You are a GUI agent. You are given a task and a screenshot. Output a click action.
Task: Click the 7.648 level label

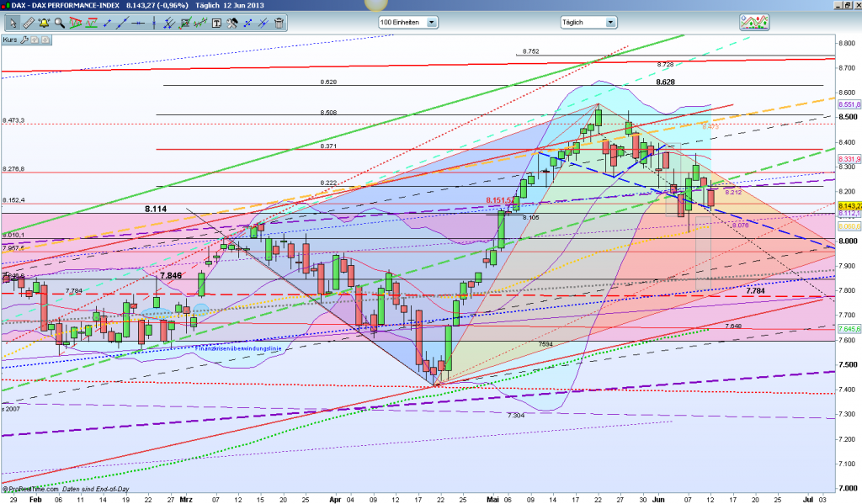(733, 326)
